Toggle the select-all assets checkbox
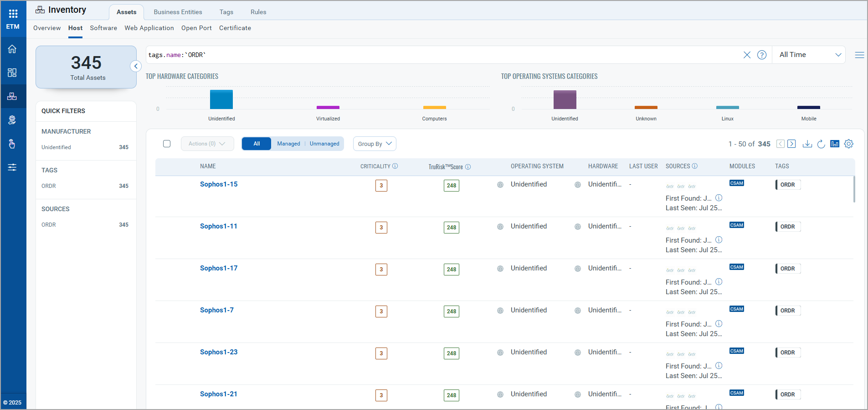 167,144
